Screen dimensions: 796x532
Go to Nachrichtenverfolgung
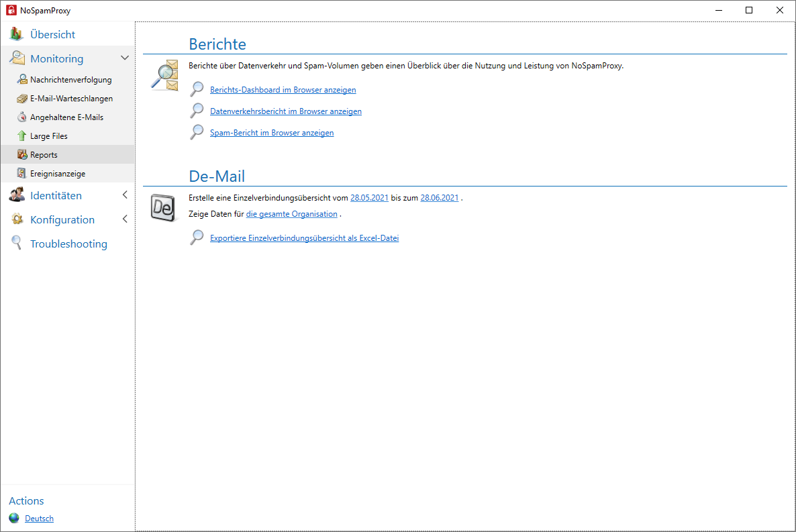[x=71, y=80]
